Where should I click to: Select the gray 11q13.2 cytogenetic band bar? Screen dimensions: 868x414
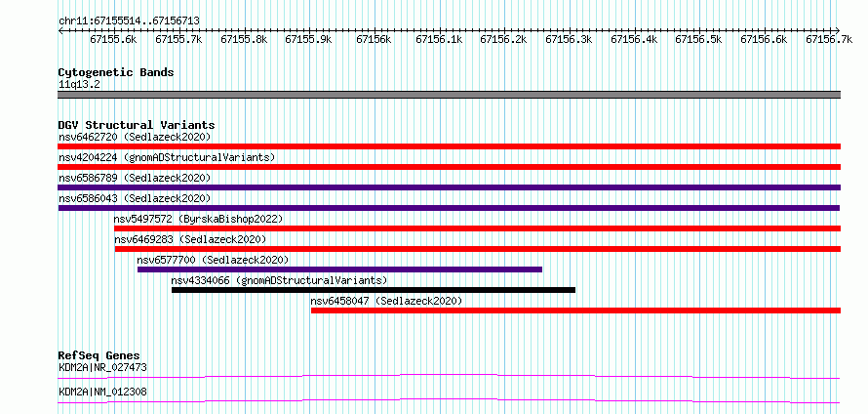coord(449,95)
